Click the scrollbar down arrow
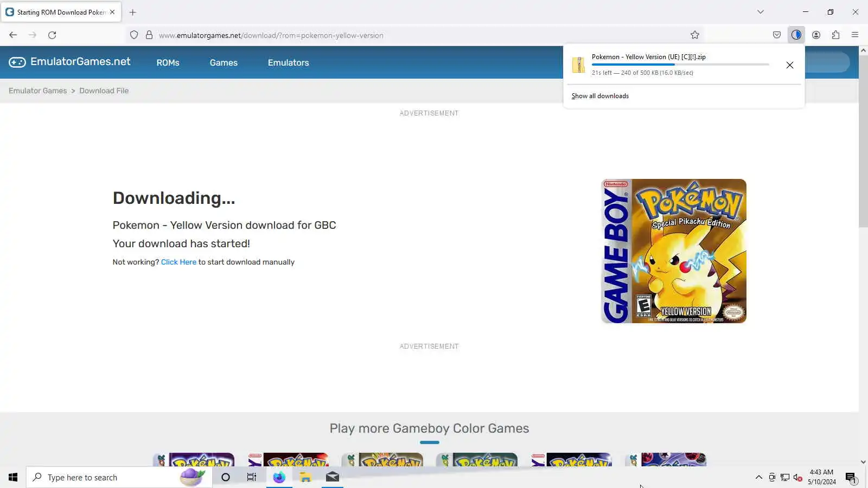868x488 pixels. coord(863,462)
